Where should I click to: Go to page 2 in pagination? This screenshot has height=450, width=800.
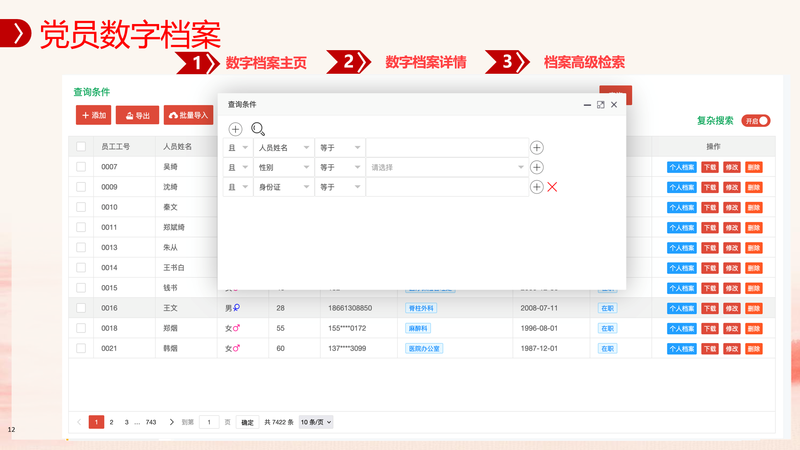(x=111, y=422)
